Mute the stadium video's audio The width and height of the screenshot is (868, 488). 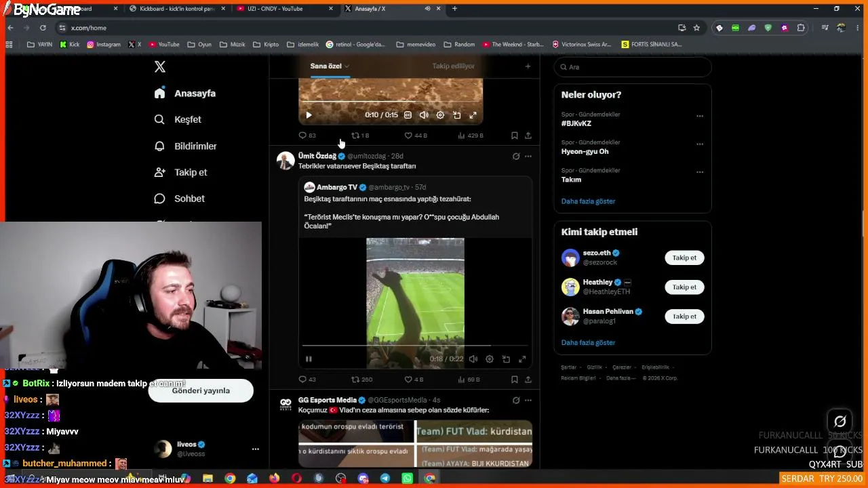point(473,359)
